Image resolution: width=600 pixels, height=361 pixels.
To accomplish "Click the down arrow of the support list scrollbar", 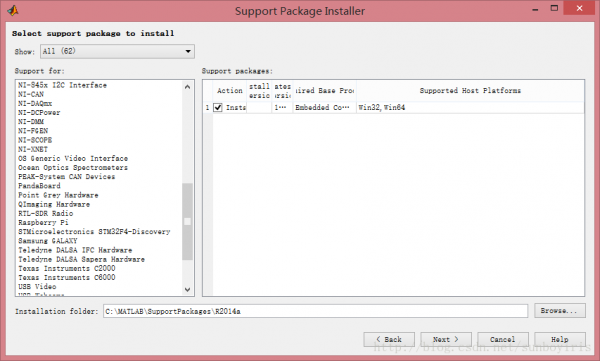I will (187, 289).
